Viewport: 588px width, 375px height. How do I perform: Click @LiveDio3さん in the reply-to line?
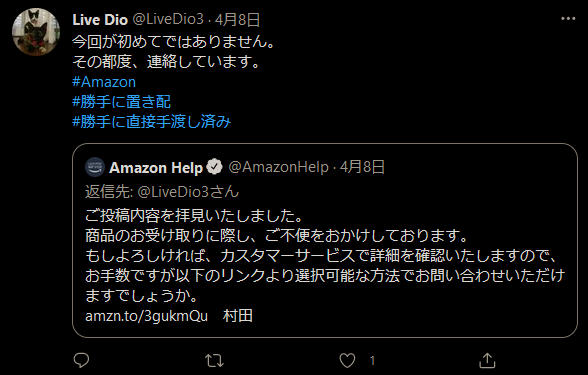tap(188, 192)
